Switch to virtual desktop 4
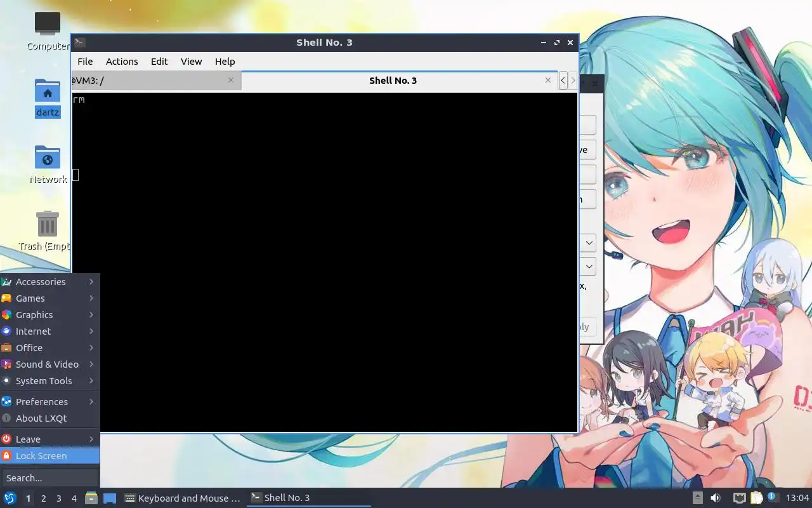 pyautogui.click(x=74, y=498)
